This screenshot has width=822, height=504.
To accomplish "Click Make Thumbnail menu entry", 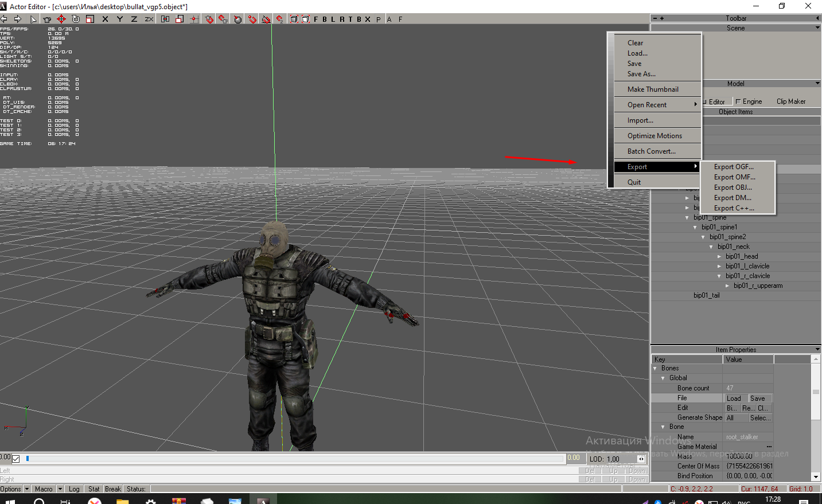I will tap(657, 89).
